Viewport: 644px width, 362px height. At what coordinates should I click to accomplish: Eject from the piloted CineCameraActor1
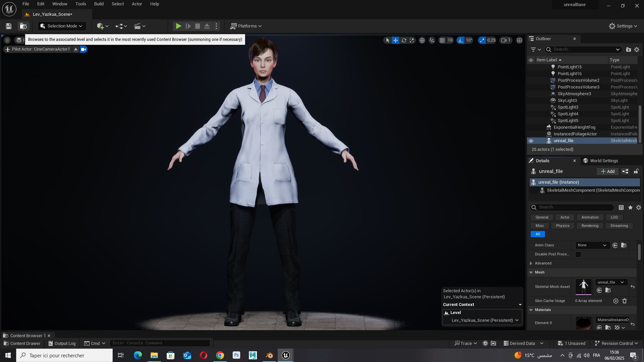coord(76,50)
